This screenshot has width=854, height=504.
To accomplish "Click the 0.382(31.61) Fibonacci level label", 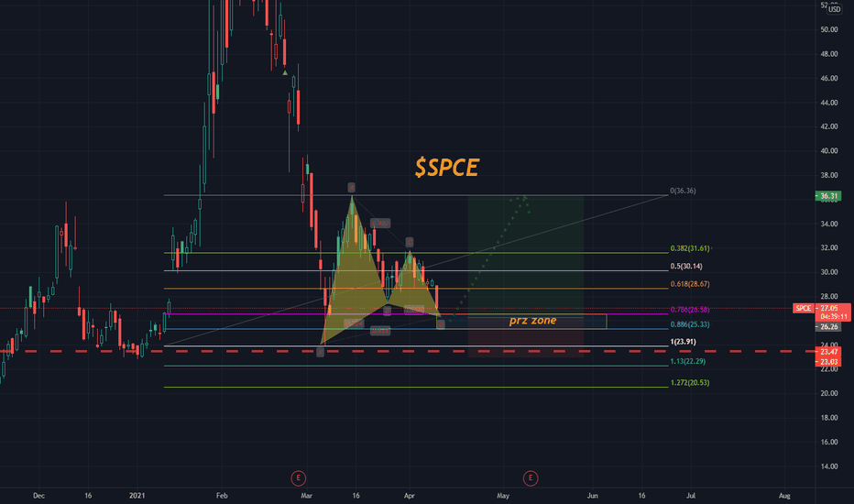I will [x=690, y=248].
